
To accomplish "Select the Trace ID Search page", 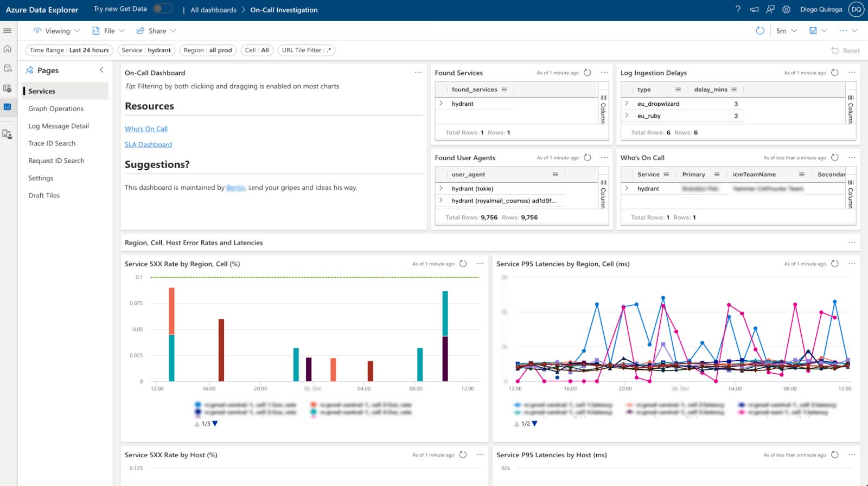I will point(52,143).
